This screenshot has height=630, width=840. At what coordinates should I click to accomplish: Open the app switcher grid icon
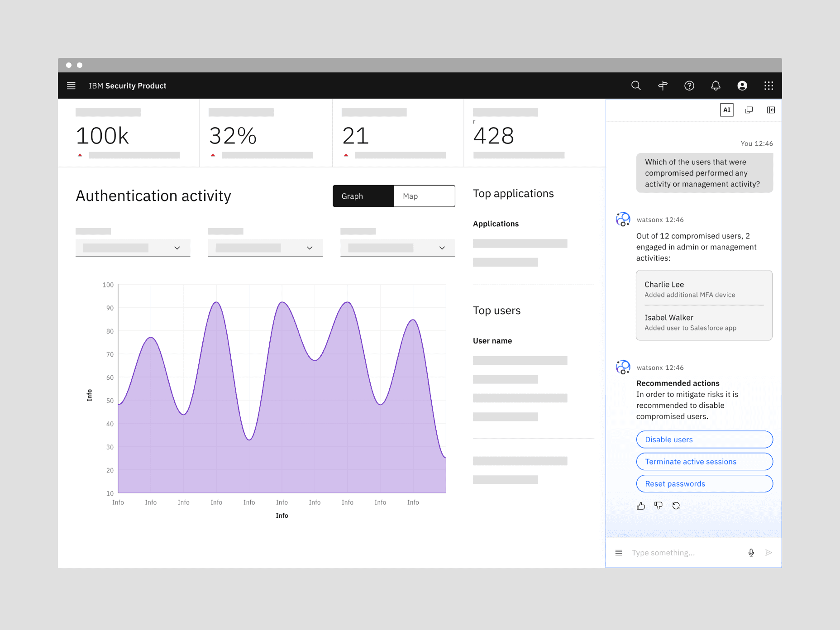point(768,86)
